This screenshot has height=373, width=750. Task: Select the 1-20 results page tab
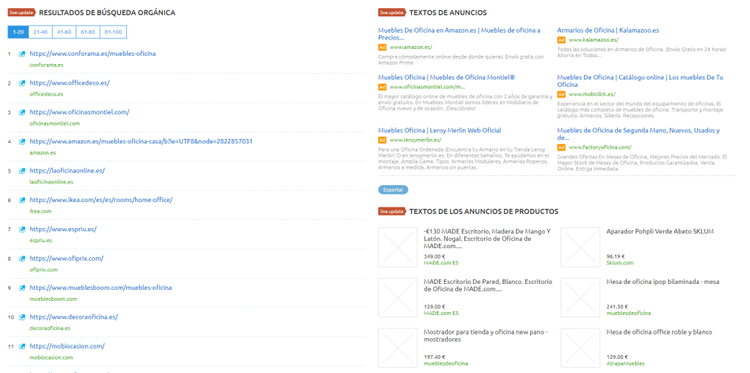pyautogui.click(x=19, y=32)
